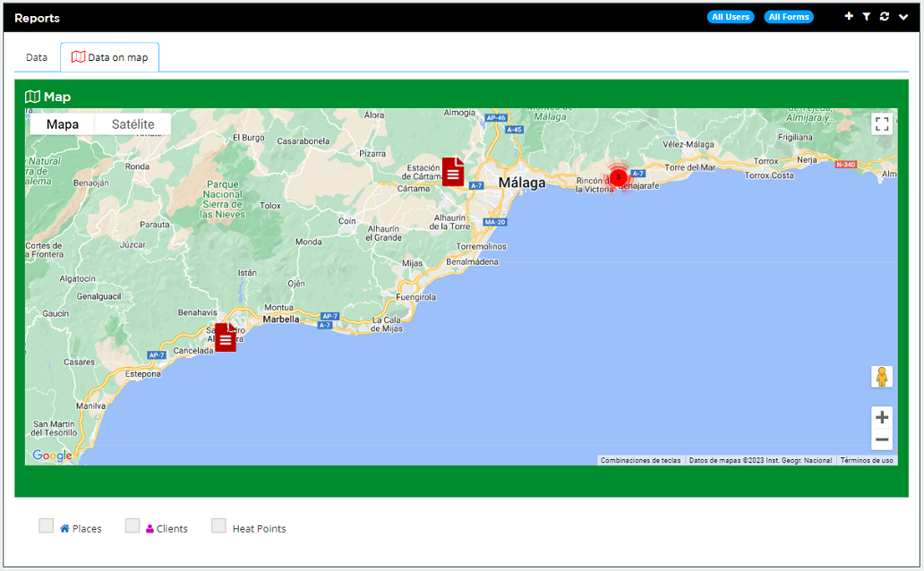The width and height of the screenshot is (924, 571).
Task: Click the Cancelada label on map
Action: click(x=192, y=351)
